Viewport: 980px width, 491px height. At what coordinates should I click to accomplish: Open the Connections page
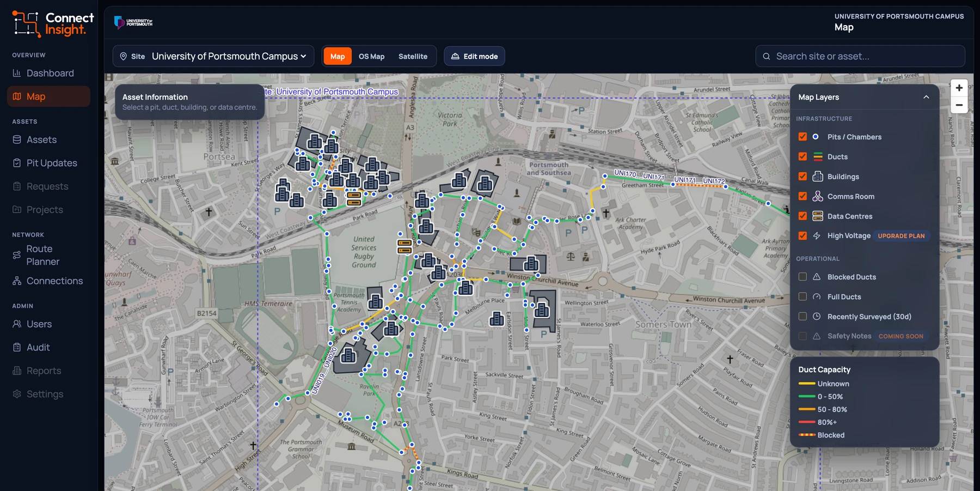click(48, 281)
